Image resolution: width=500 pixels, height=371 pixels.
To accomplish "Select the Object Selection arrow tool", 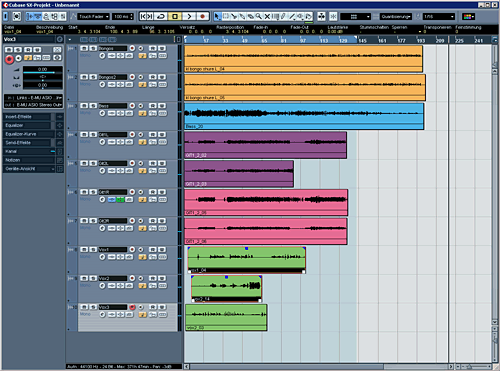I will tap(217, 16).
